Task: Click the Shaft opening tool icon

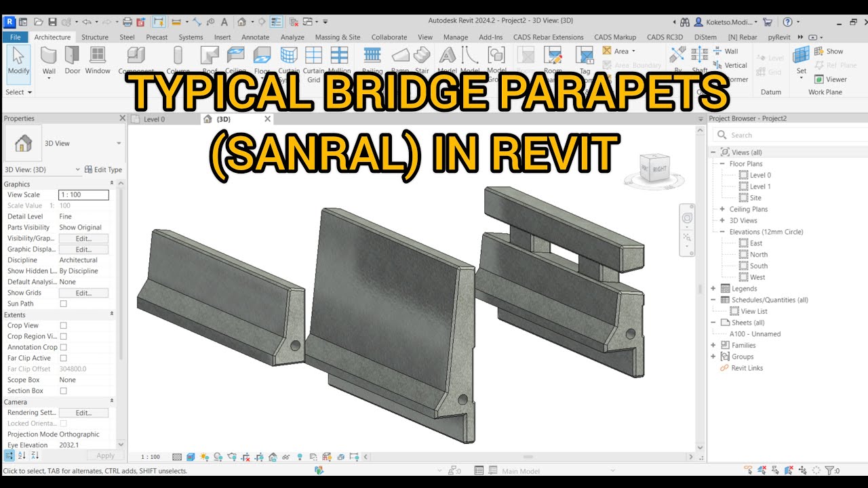Action: (x=700, y=56)
